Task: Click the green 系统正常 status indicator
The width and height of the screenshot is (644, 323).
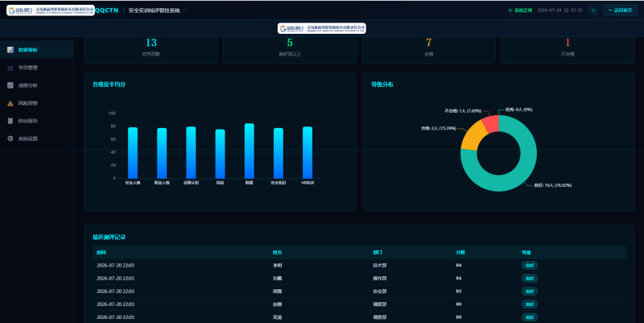Action: pyautogui.click(x=520, y=10)
